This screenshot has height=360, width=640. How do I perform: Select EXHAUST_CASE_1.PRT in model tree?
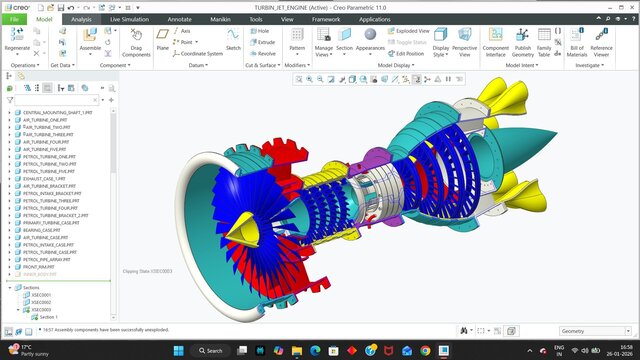pyautogui.click(x=44, y=179)
